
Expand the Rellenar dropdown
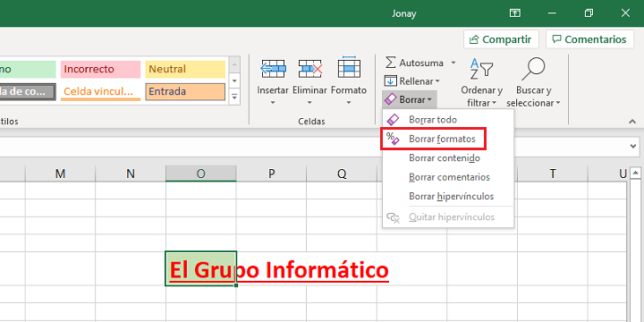coord(437,81)
